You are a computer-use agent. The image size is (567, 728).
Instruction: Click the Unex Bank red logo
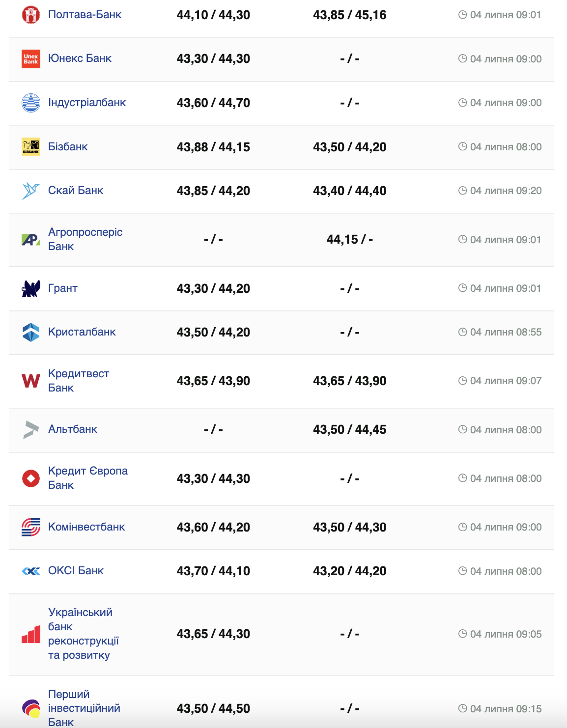pyautogui.click(x=30, y=59)
